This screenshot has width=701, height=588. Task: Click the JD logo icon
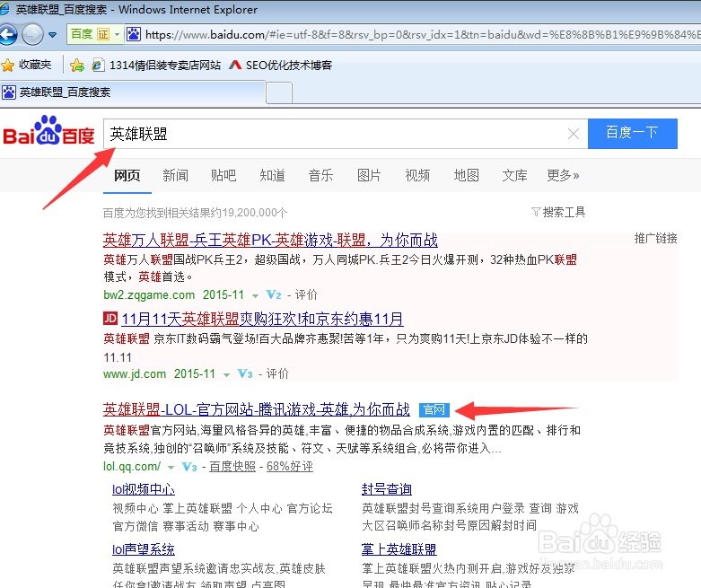click(110, 319)
